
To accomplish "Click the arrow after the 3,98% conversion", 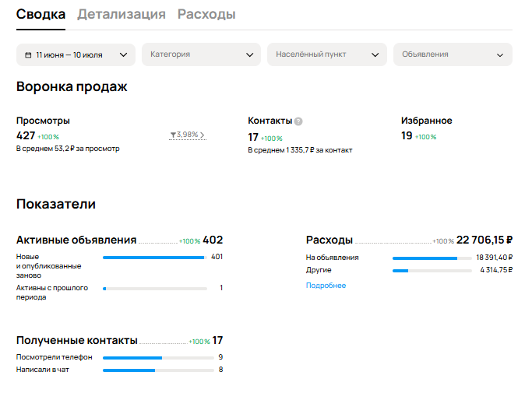I will pos(203,135).
